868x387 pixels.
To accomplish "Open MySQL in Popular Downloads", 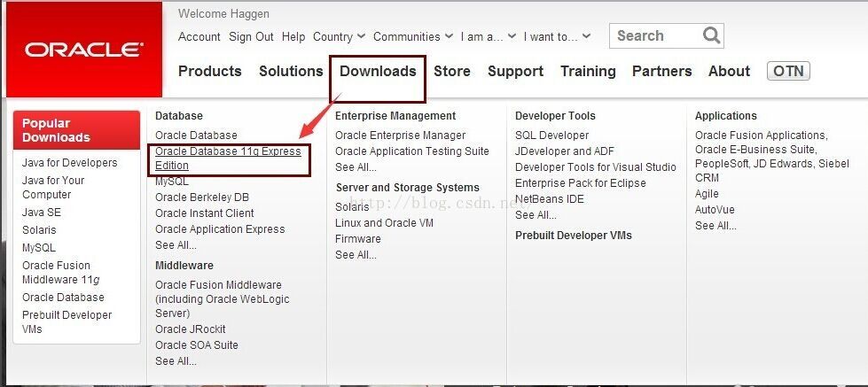I will click(x=39, y=248).
